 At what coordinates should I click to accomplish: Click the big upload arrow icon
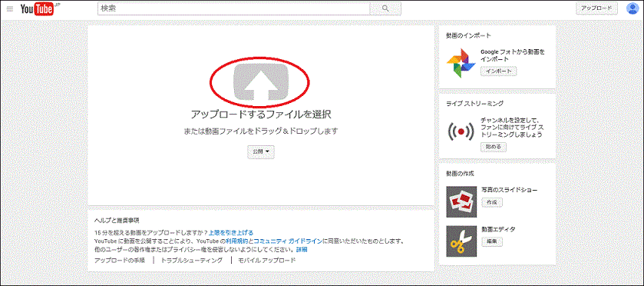pyautogui.click(x=261, y=82)
